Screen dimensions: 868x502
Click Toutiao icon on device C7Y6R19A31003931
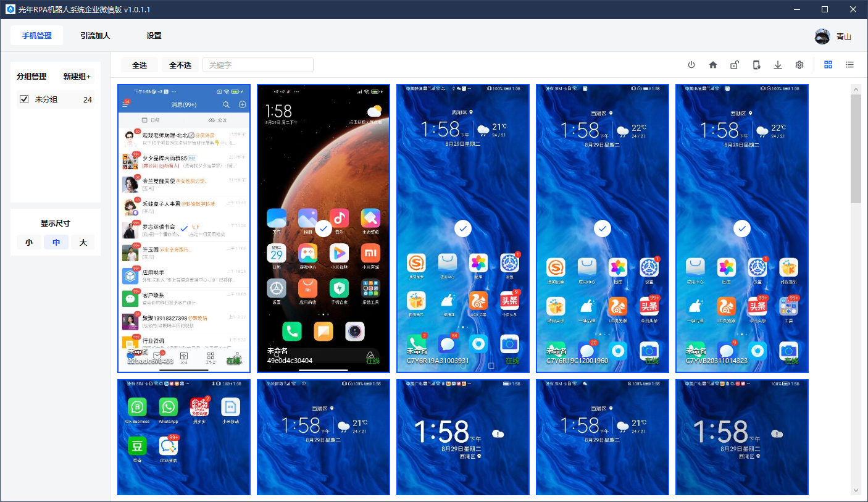(509, 301)
